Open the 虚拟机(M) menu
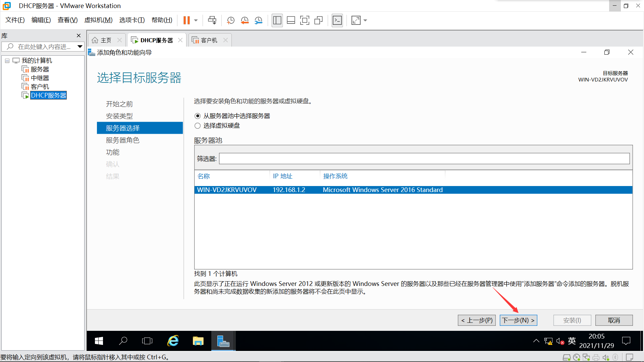This screenshot has height=362, width=644. click(x=98, y=20)
